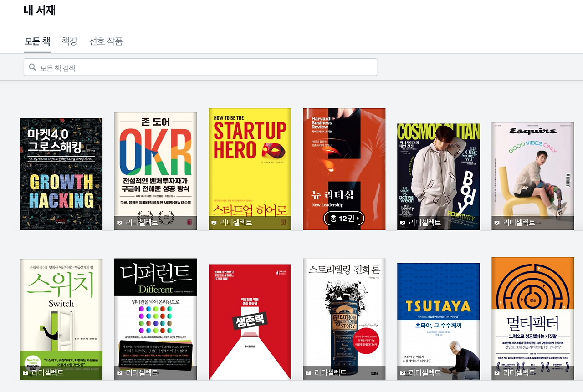Open the 존 도어 OKR book cover
583x392 pixels.
pos(156,172)
